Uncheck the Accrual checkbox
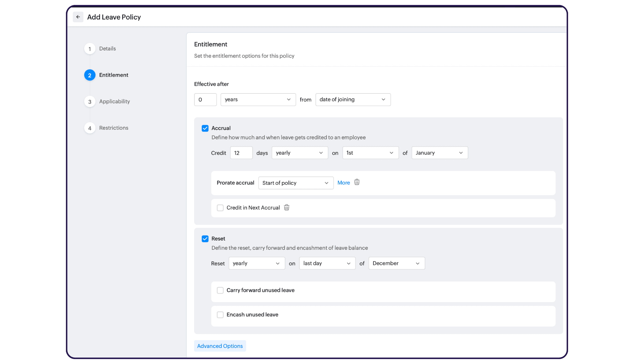Image resolution: width=634 pixels, height=364 pixels. point(205,128)
